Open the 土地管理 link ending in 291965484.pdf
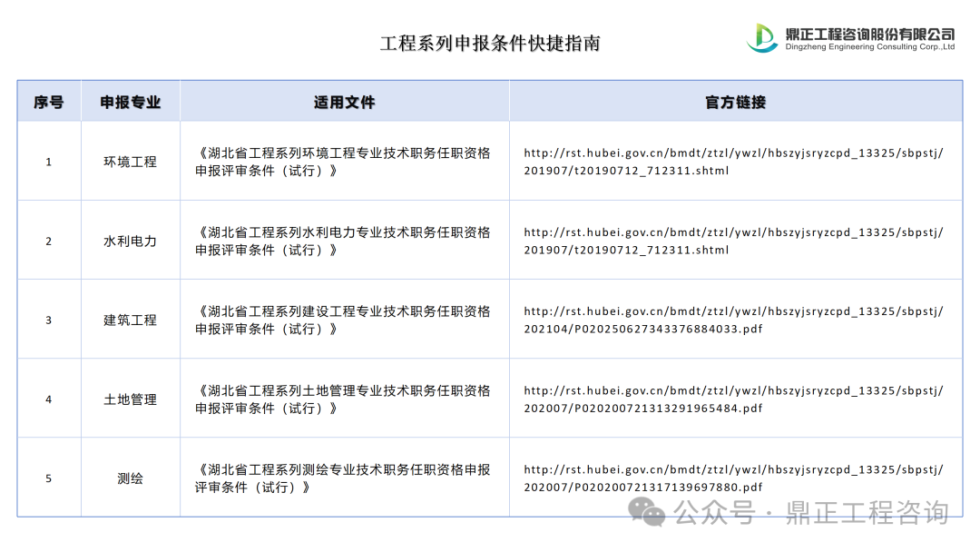The width and height of the screenshot is (980, 552). coord(733,399)
